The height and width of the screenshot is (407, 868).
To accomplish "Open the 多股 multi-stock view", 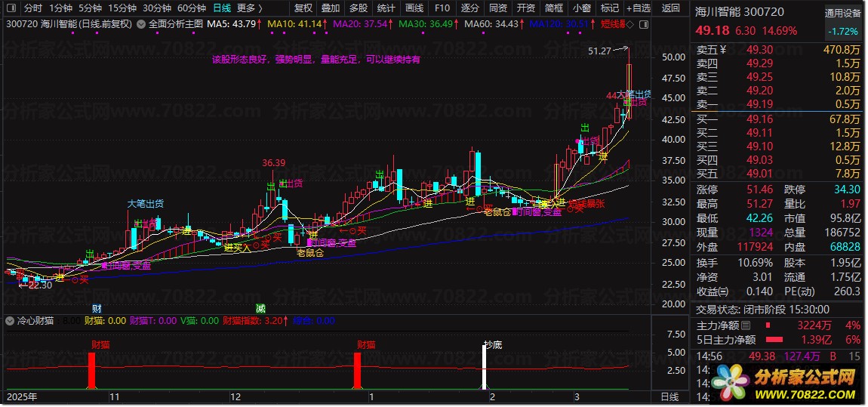I will tap(359, 8).
